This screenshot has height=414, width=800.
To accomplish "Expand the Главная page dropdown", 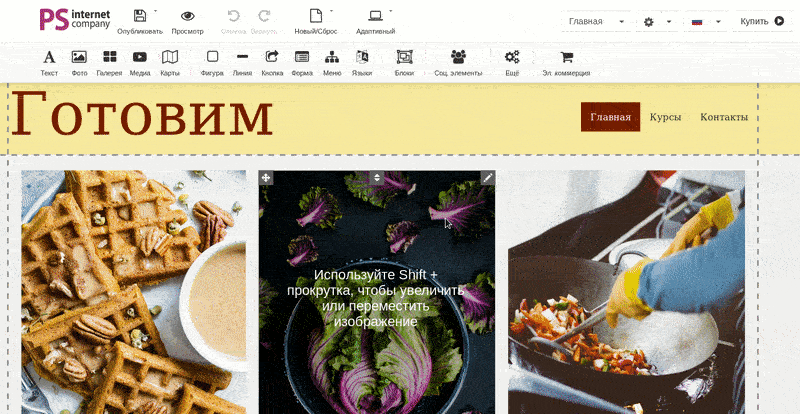I will click(597, 21).
